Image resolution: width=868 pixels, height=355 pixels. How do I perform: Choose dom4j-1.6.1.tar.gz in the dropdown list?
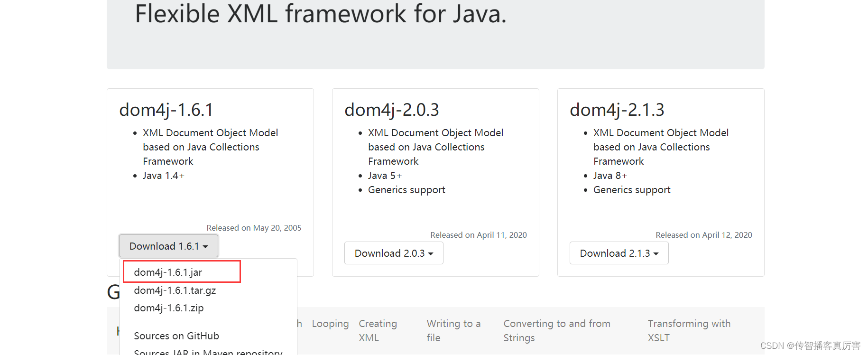[x=208, y=290]
